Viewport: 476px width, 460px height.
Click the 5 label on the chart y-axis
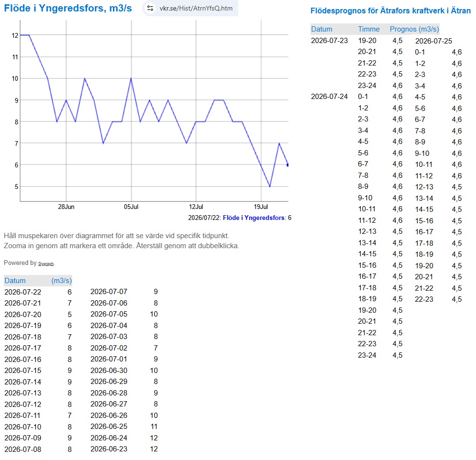[16, 186]
